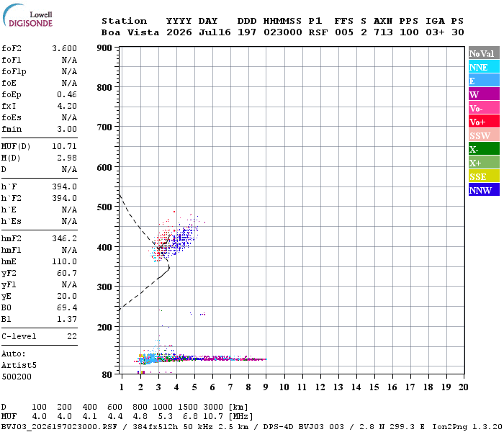The width and height of the screenshot is (504, 432).
Task: Select the NoVal gray legend swatch
Action: 484,53
